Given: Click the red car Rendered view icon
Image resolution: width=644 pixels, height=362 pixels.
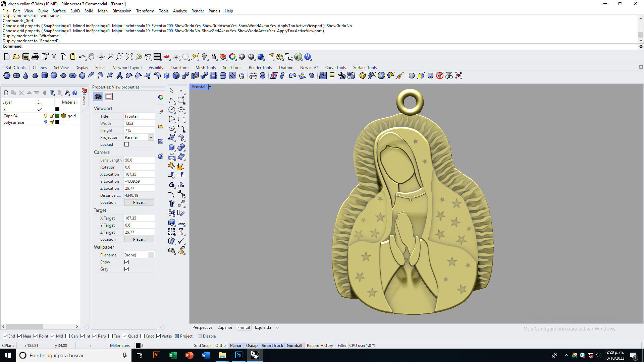Looking at the screenshot, I should click(167, 57).
